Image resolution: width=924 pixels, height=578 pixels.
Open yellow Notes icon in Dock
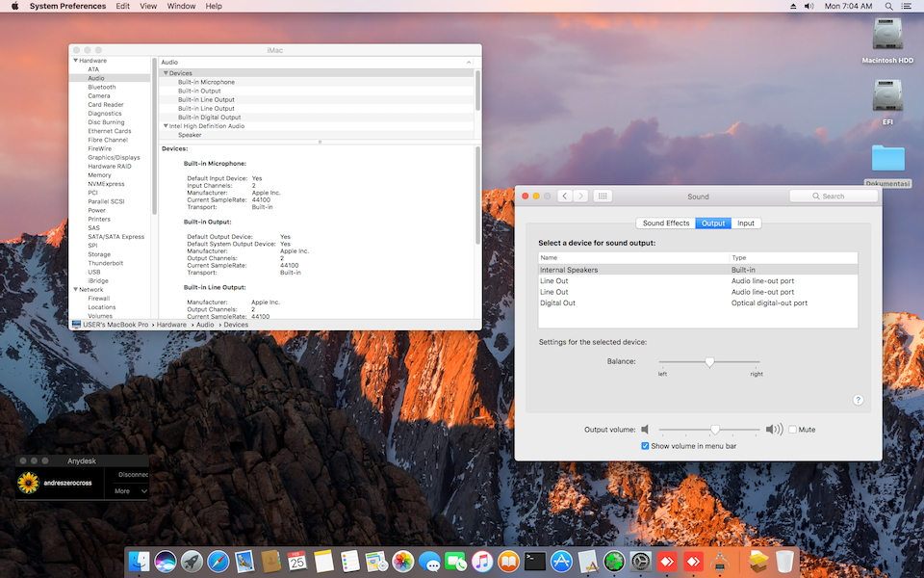323,562
